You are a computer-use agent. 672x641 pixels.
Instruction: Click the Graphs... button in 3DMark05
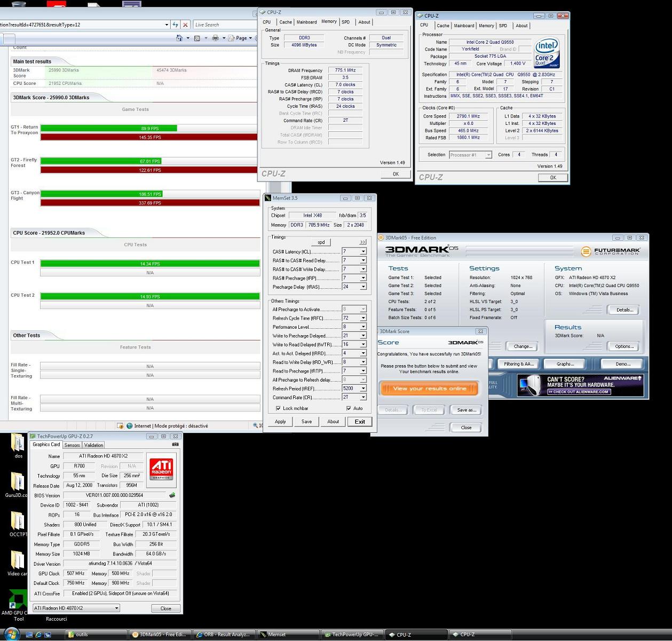click(565, 364)
